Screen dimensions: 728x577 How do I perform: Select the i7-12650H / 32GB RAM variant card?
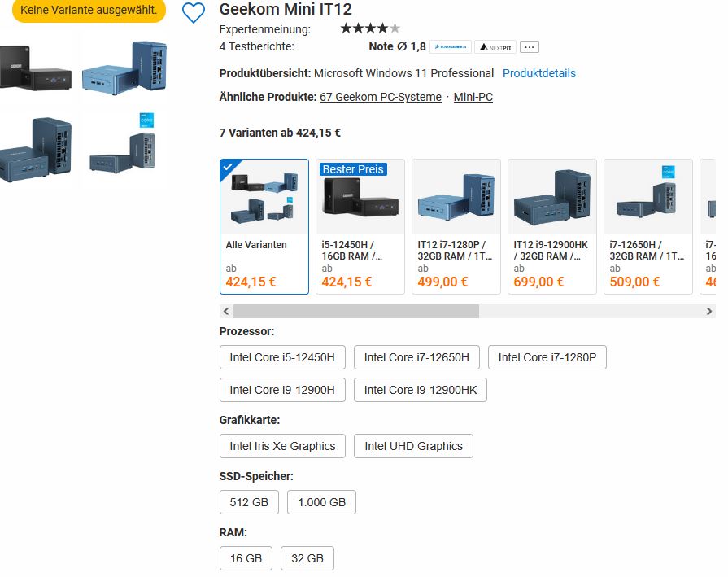pos(648,227)
